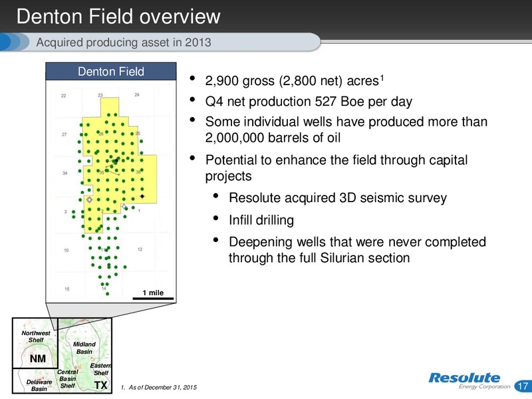Click the black well dot near section 36
The image size is (532, 399).
[142, 196]
